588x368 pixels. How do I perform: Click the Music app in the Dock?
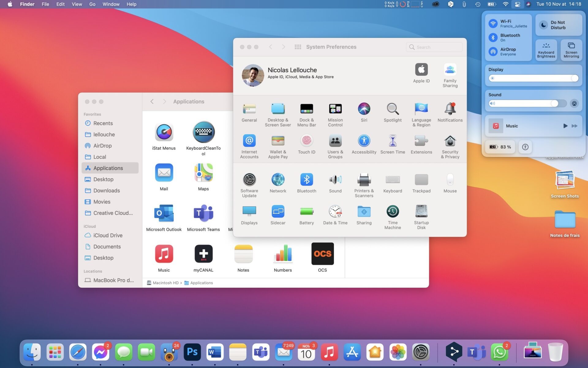(329, 352)
